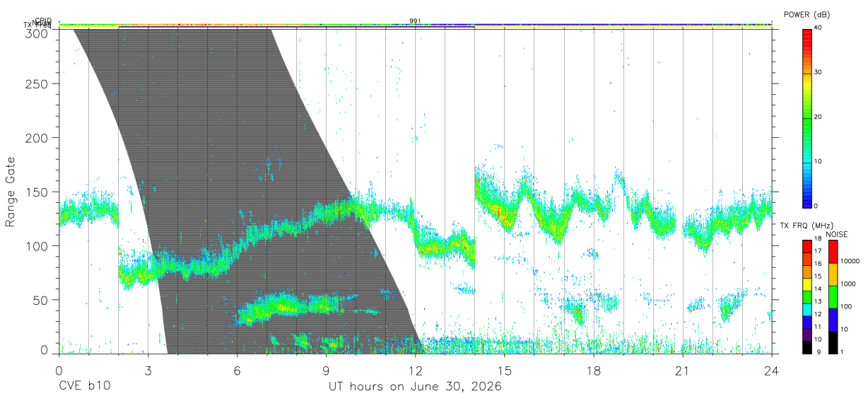Click the 'POWER (dB)' legend title
The width and height of the screenshot is (868, 401).
point(807,14)
